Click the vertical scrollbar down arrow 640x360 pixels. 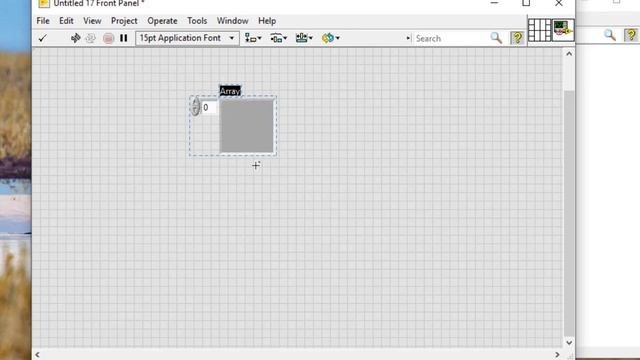click(x=569, y=343)
